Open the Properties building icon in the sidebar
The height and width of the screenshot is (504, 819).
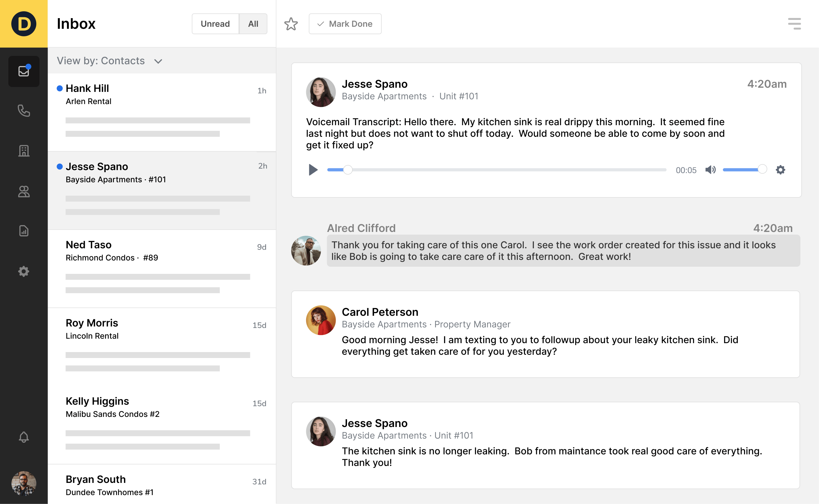coord(24,151)
